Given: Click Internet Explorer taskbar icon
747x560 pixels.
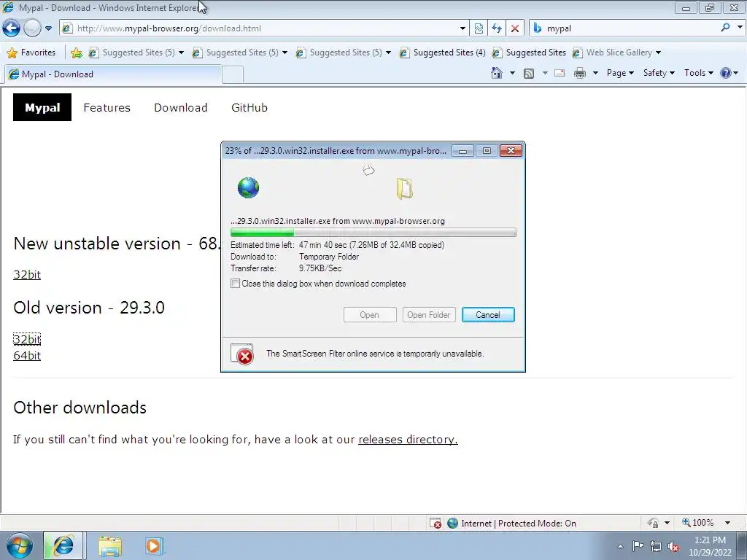Looking at the screenshot, I should [x=63, y=545].
